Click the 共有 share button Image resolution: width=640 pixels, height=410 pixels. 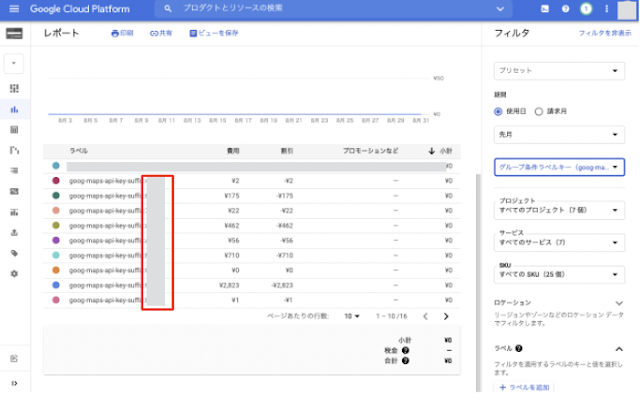click(161, 33)
